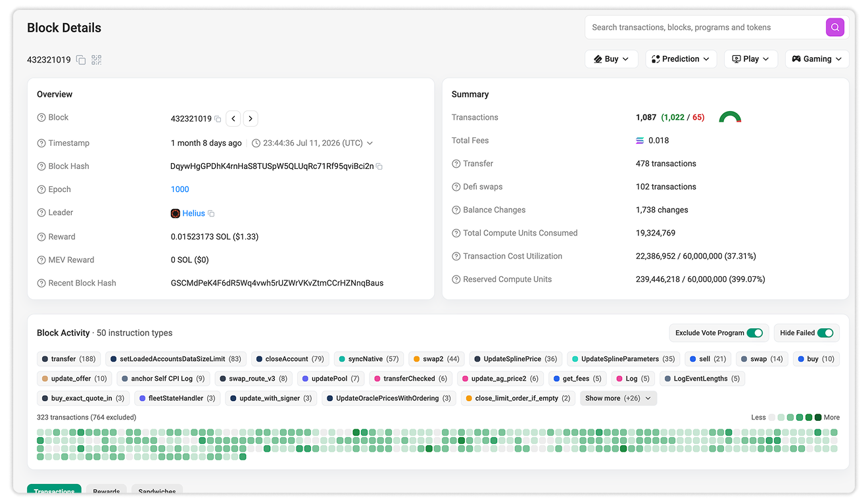
Task: Click the purple search icon button
Action: (835, 27)
